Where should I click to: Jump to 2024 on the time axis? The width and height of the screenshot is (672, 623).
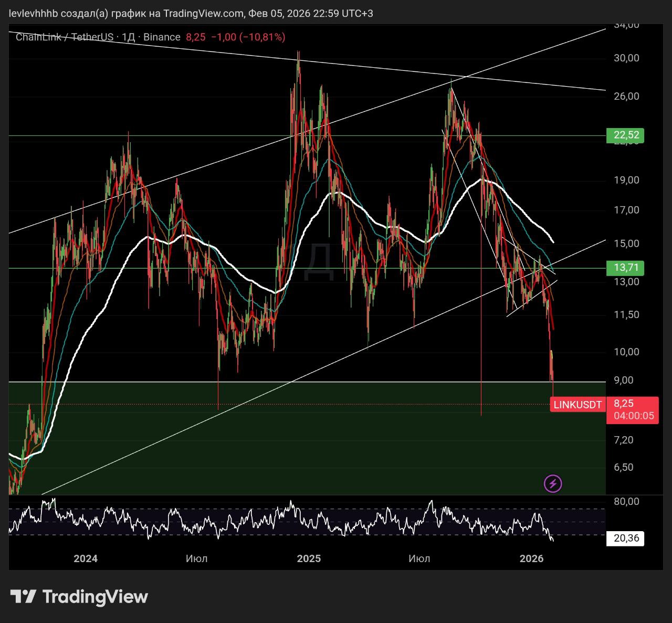(x=86, y=558)
